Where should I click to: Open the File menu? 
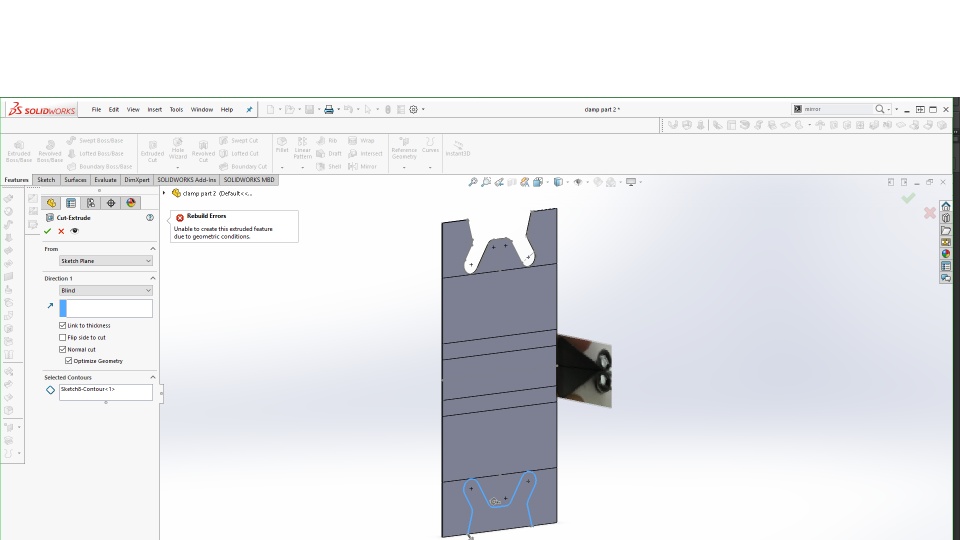coord(96,110)
